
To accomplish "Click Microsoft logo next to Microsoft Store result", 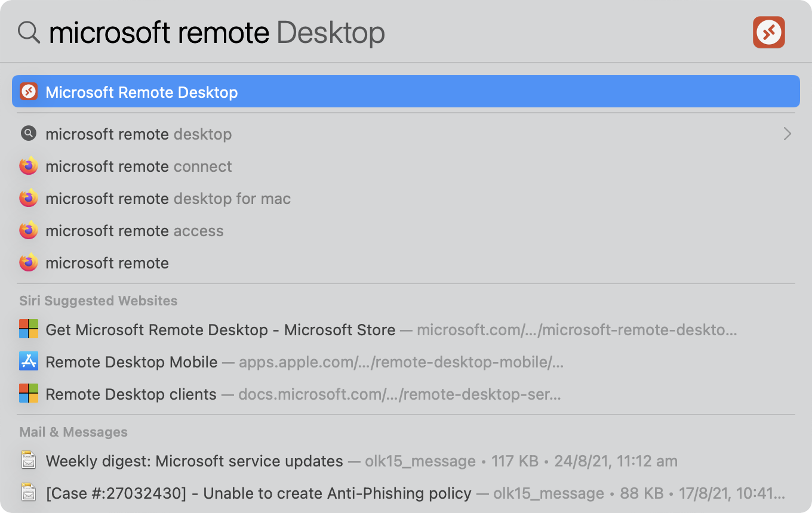I will click(x=29, y=330).
